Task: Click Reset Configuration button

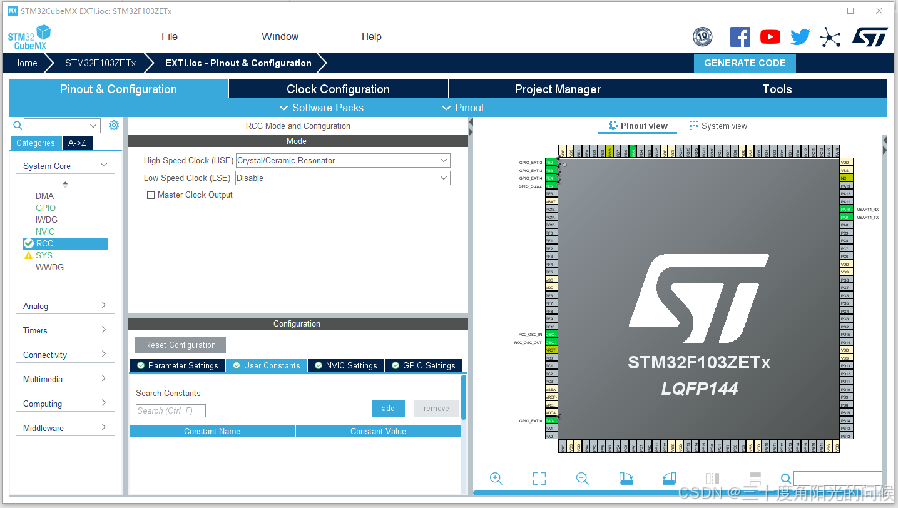Action: [x=180, y=345]
